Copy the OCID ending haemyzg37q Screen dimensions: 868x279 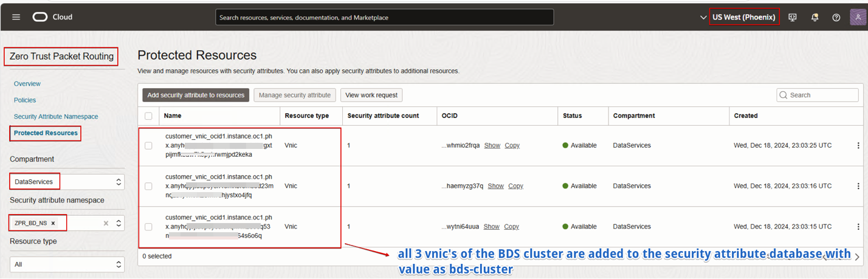(x=515, y=186)
